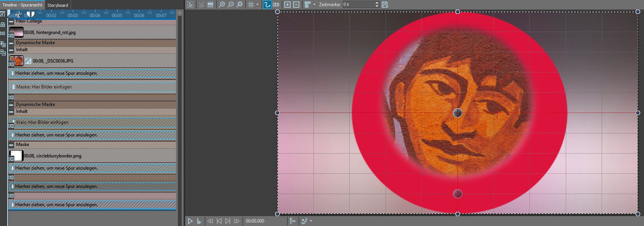Click the Zeitmarke time input field
644x226 pixels.
pos(358,5)
